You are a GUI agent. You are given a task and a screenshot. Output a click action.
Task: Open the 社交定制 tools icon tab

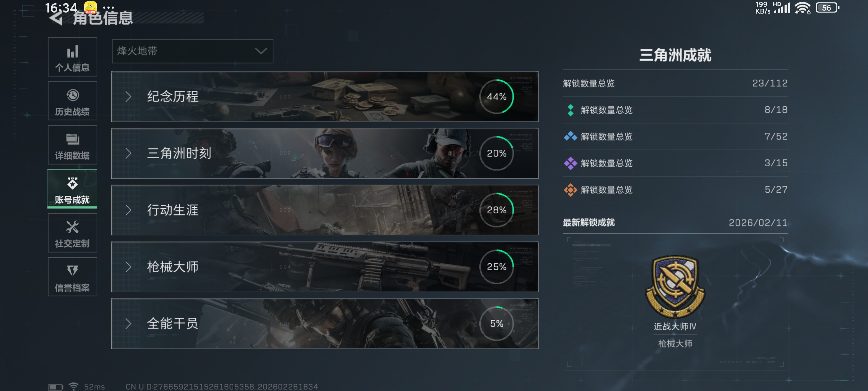72,233
